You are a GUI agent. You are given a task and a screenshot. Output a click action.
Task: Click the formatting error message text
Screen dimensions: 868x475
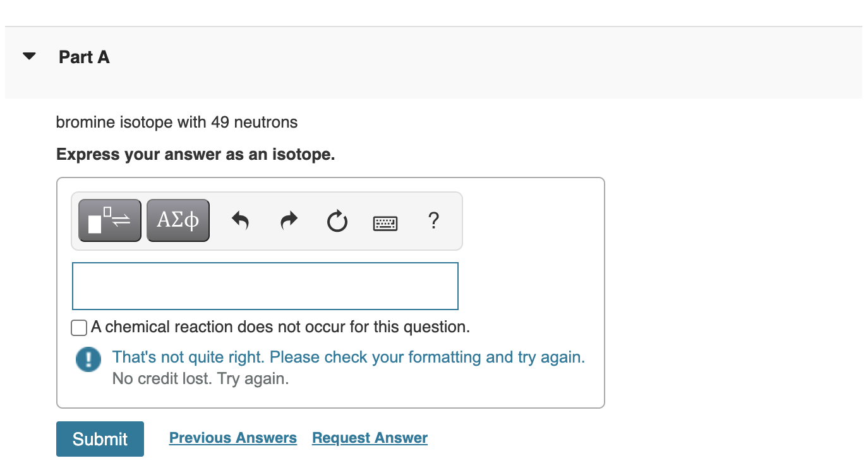(x=348, y=357)
